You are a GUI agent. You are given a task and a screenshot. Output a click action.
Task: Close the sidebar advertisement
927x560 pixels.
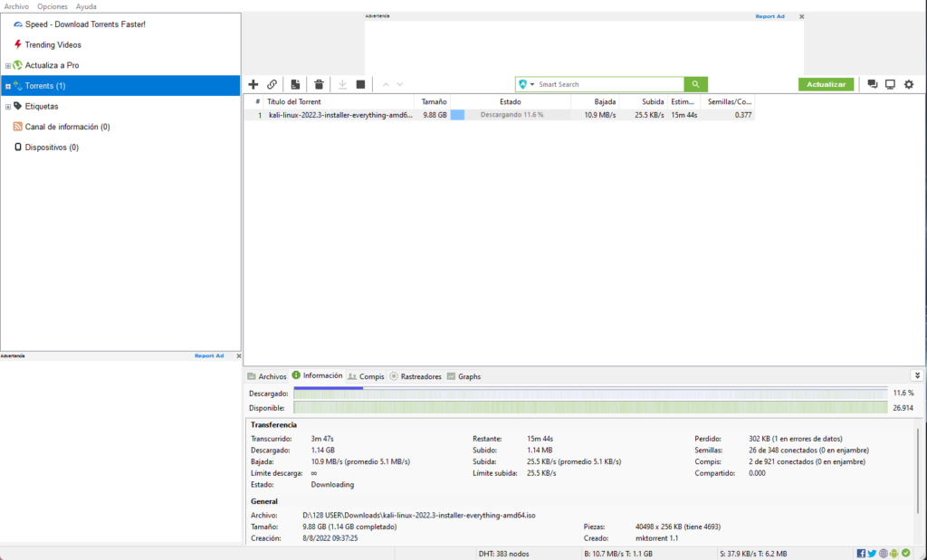(x=239, y=356)
